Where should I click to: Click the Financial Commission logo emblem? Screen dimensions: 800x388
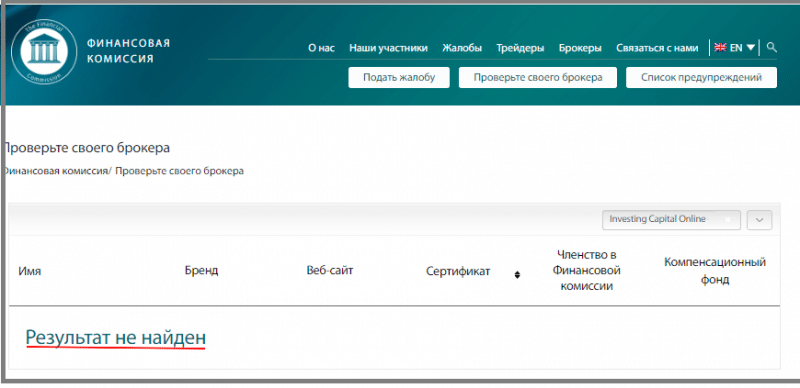coord(44,53)
